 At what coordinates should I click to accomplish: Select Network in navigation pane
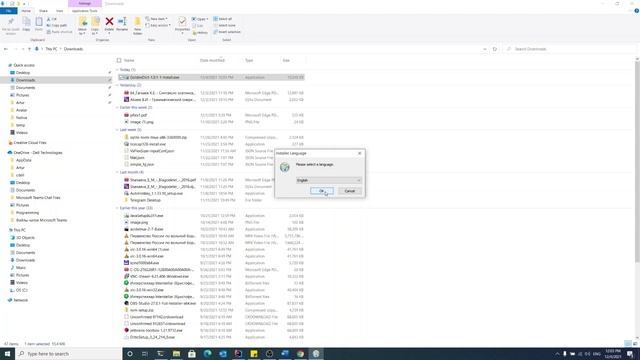pos(20,300)
